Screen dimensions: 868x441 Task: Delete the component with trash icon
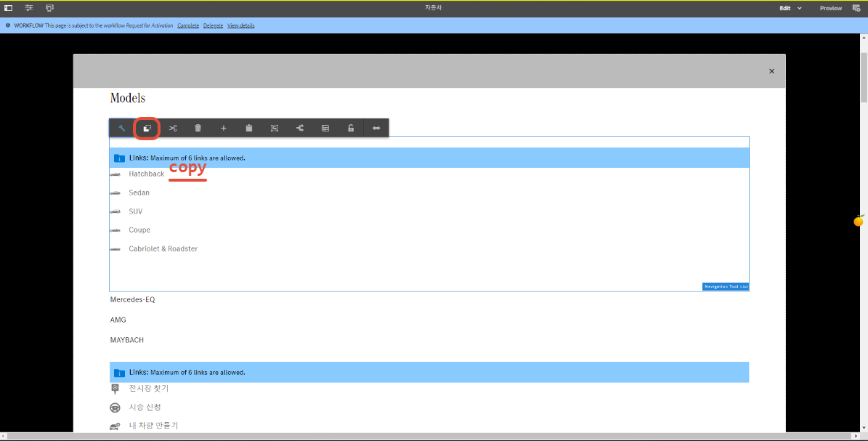(198, 128)
